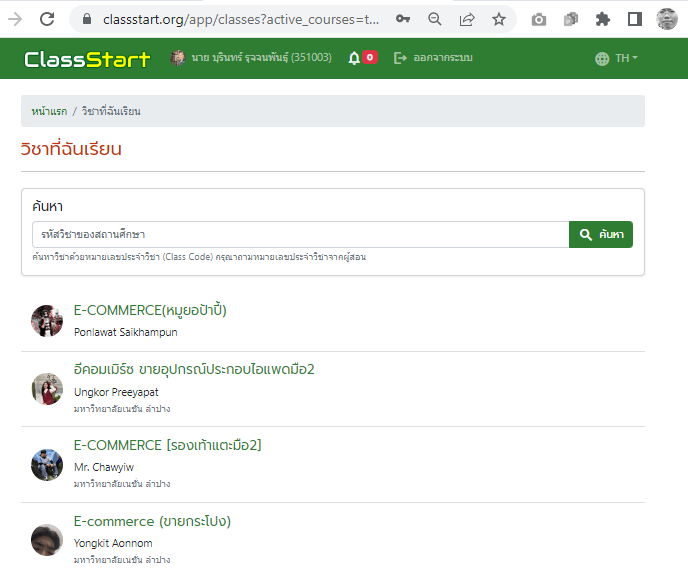Click instructor name Ponlawat Saikhampun
The height and width of the screenshot is (576, 688).
[x=126, y=332]
